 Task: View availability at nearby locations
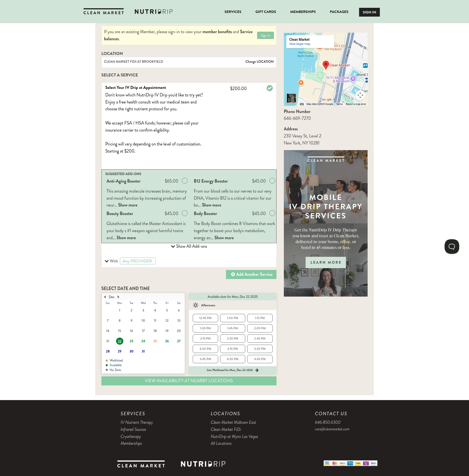[189, 381]
